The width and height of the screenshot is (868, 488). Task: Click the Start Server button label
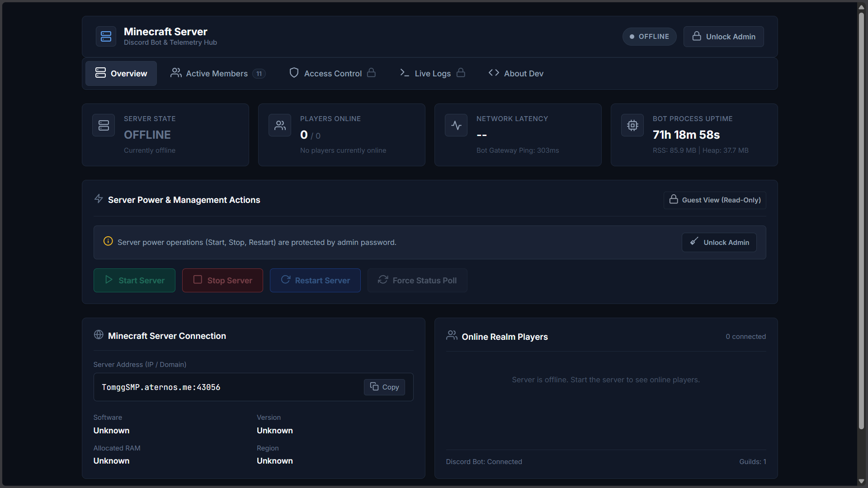tap(142, 281)
